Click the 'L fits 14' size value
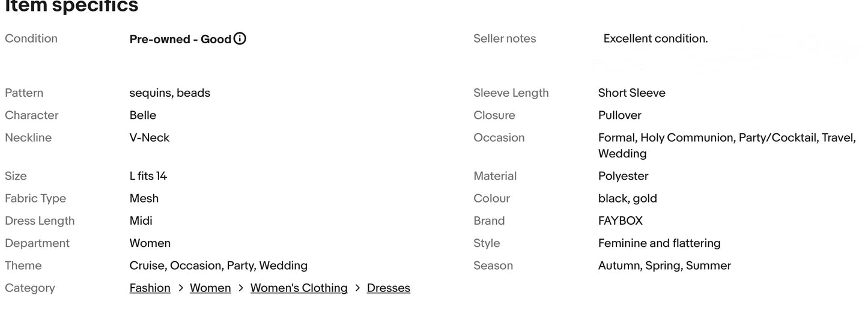Image resolution: width=868 pixels, height=313 pixels. 148,177
